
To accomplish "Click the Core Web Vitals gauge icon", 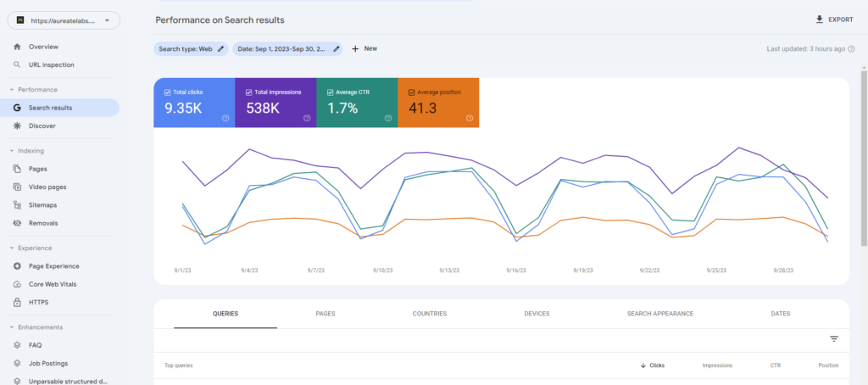I will 17,284.
